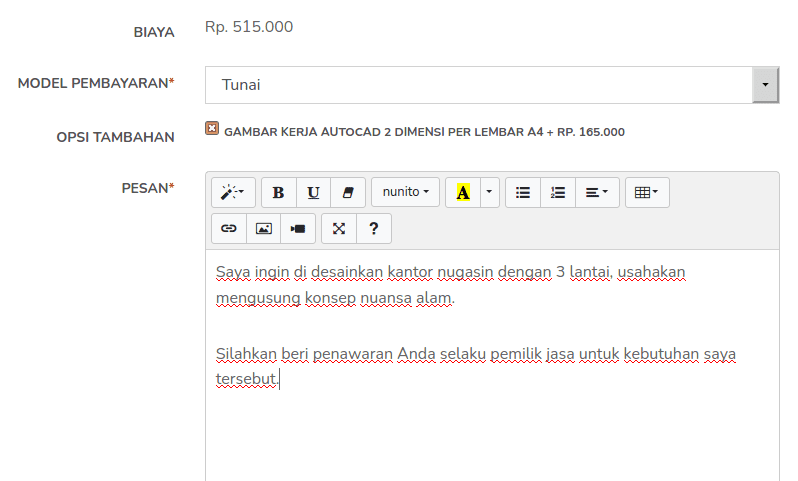This screenshot has width=798, height=481.
Task: Toggle Underline formatting
Action: (x=313, y=192)
